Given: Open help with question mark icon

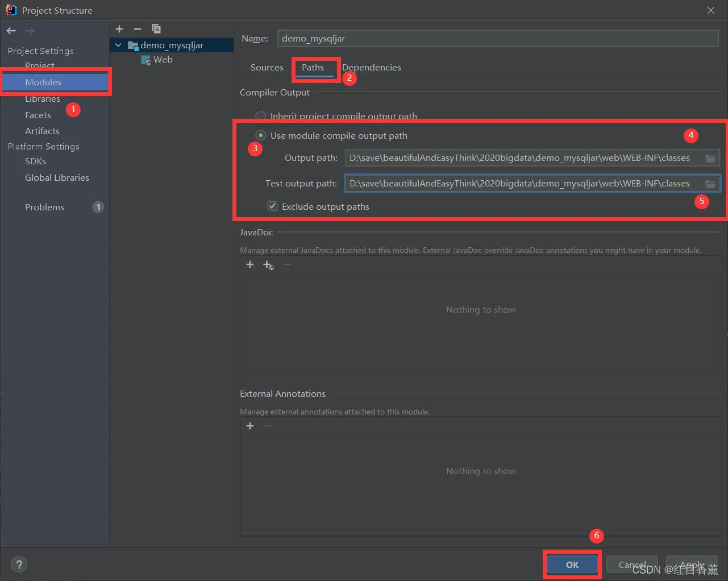Looking at the screenshot, I should 19,565.
